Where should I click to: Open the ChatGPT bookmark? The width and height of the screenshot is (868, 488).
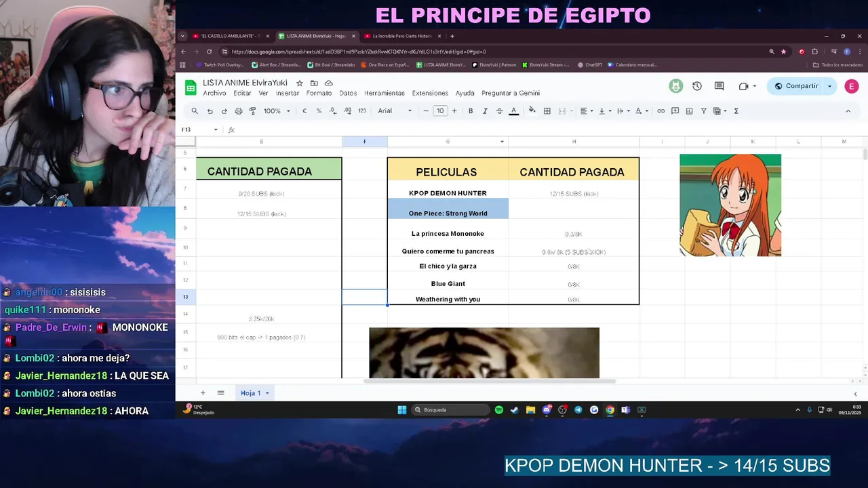coord(590,65)
